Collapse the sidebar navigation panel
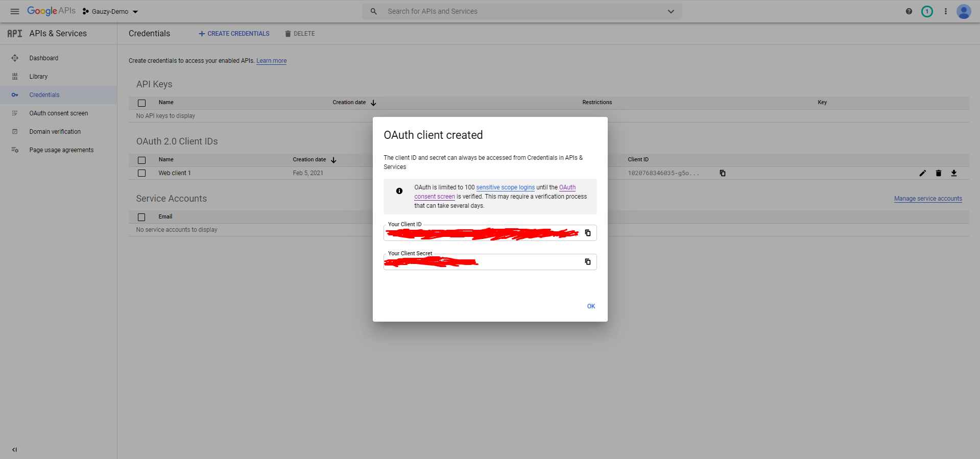This screenshot has height=459, width=980. point(14,450)
